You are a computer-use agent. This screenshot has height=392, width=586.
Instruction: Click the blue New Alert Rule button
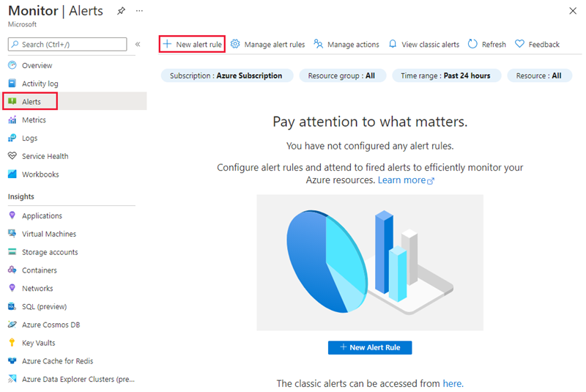tap(370, 347)
